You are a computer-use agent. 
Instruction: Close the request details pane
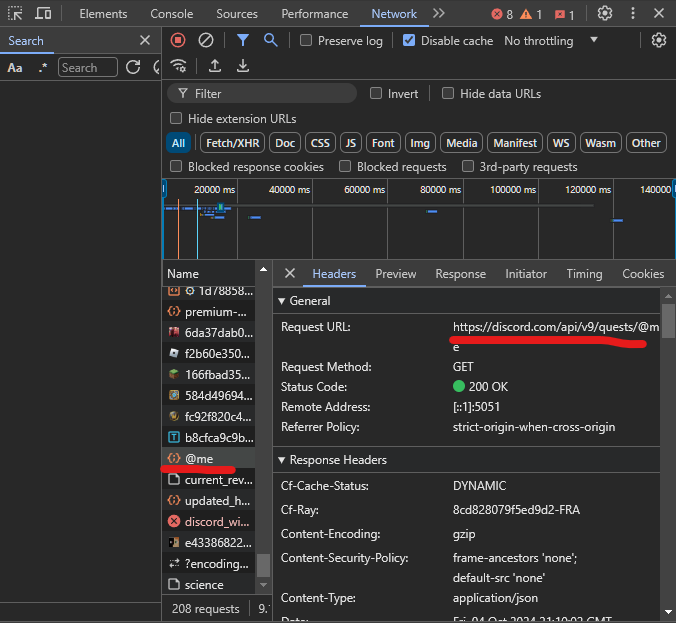(x=290, y=273)
